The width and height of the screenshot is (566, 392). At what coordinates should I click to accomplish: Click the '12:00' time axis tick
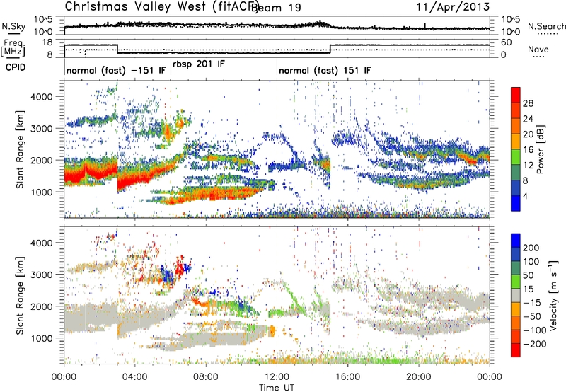[277, 377]
